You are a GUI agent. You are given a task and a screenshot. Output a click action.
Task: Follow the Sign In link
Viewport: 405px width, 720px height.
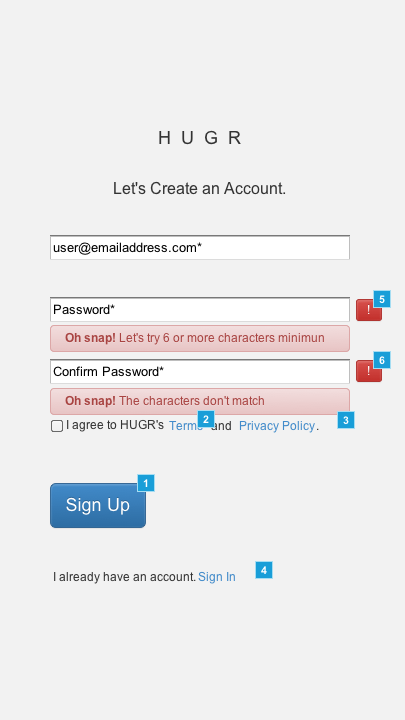[217, 577]
